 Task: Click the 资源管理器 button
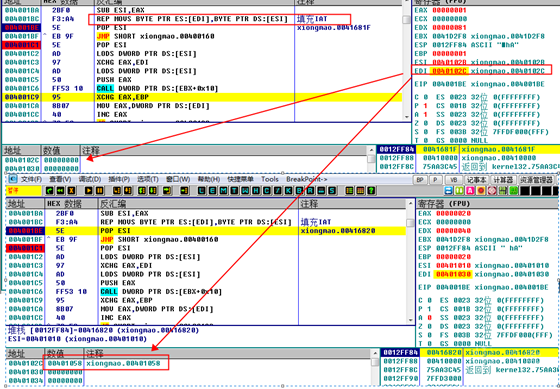(x=536, y=180)
